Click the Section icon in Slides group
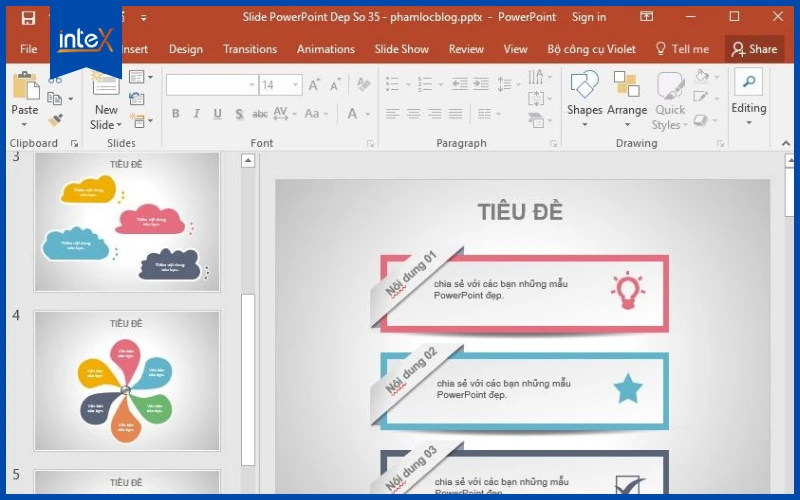The width and height of the screenshot is (800, 500). [137, 121]
